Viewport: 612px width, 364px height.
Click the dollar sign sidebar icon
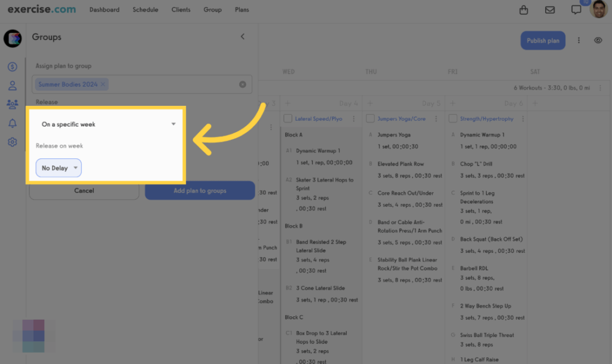(x=12, y=66)
